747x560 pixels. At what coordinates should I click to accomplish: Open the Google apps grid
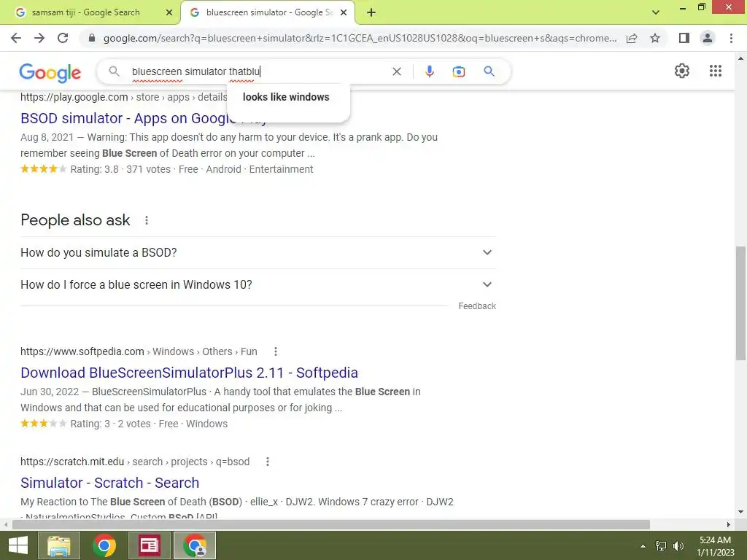[x=715, y=71]
